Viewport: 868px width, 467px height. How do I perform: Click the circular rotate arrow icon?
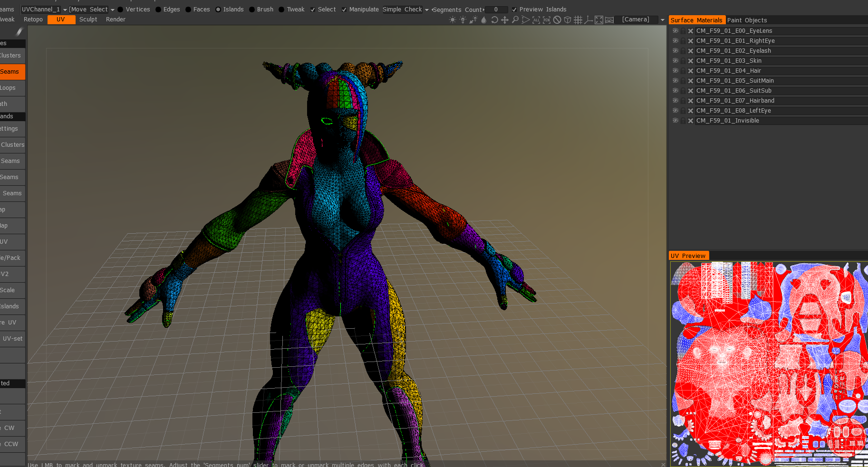point(494,19)
